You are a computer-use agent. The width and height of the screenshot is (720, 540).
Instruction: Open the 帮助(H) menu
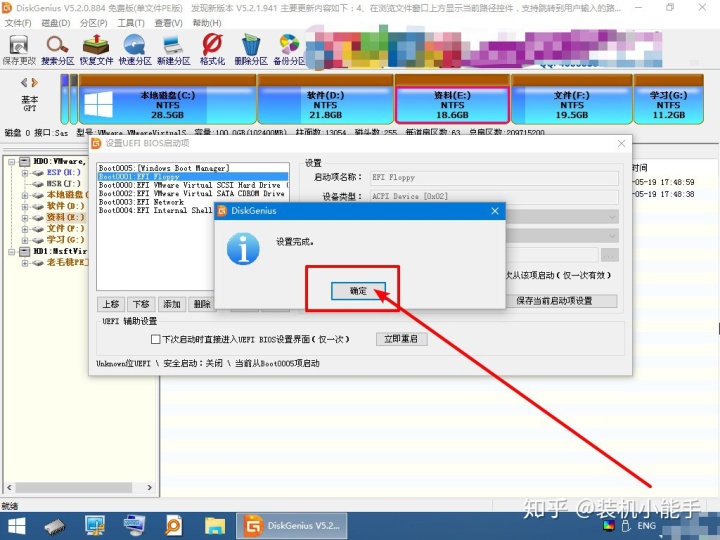207,23
